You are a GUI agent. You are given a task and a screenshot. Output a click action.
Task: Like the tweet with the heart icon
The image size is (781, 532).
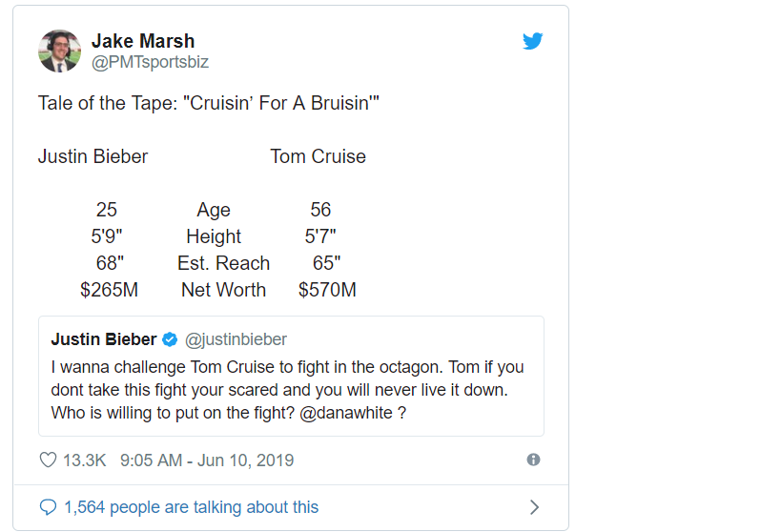[x=48, y=460]
